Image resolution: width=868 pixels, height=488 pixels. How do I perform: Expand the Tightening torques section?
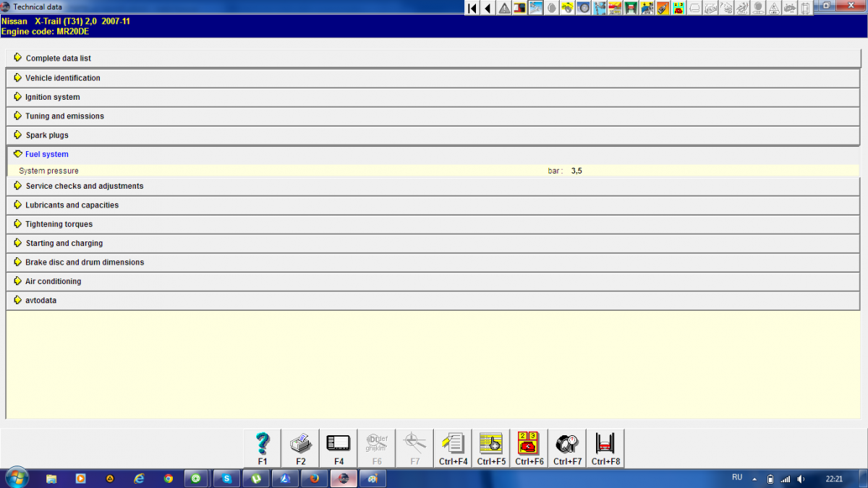(x=433, y=224)
